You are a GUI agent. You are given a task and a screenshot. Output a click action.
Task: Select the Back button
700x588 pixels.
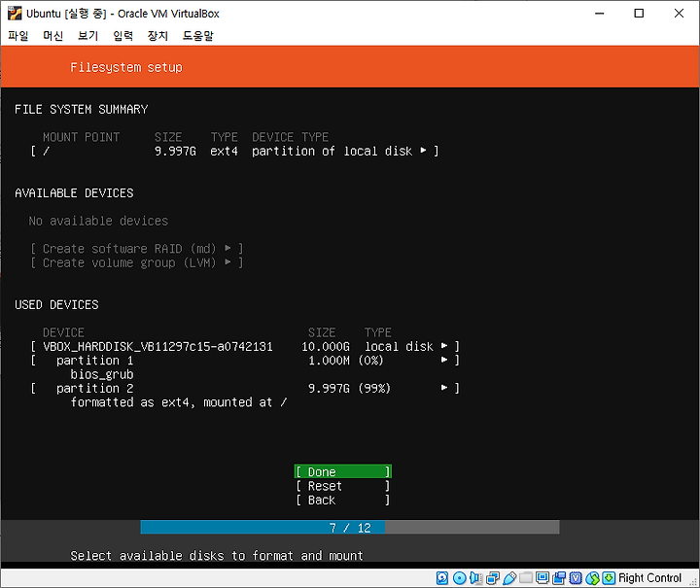(x=343, y=501)
